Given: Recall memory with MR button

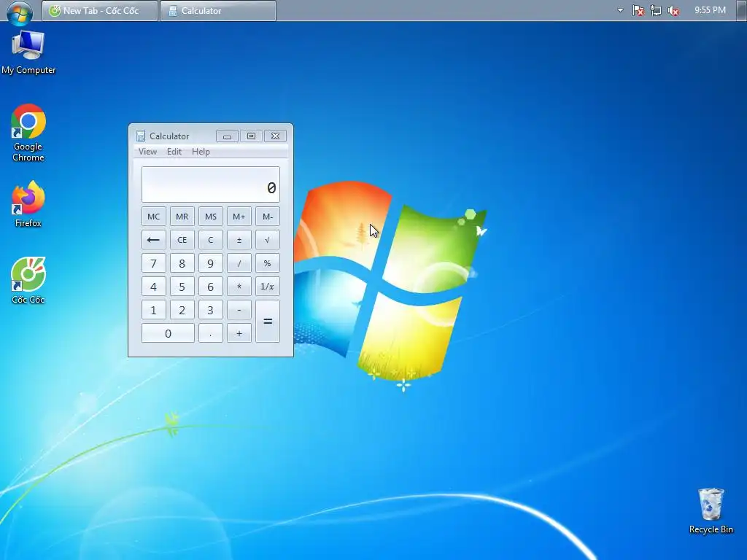Looking at the screenshot, I should (x=182, y=216).
